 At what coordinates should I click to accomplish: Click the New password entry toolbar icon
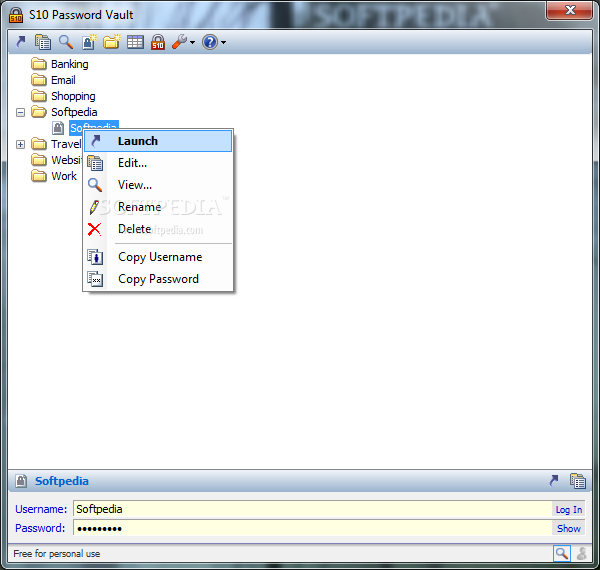[89, 42]
